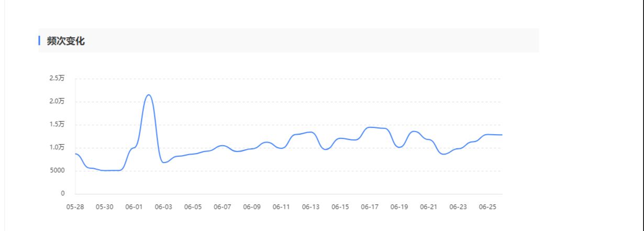
Task: Click the 频次变化 section title
Action: [x=65, y=41]
